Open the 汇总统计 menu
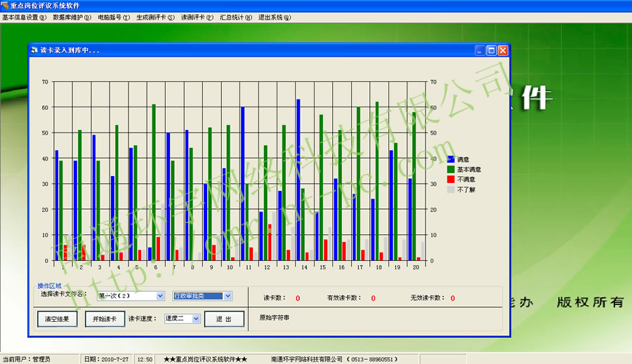This screenshot has height=364, width=632. [x=236, y=17]
